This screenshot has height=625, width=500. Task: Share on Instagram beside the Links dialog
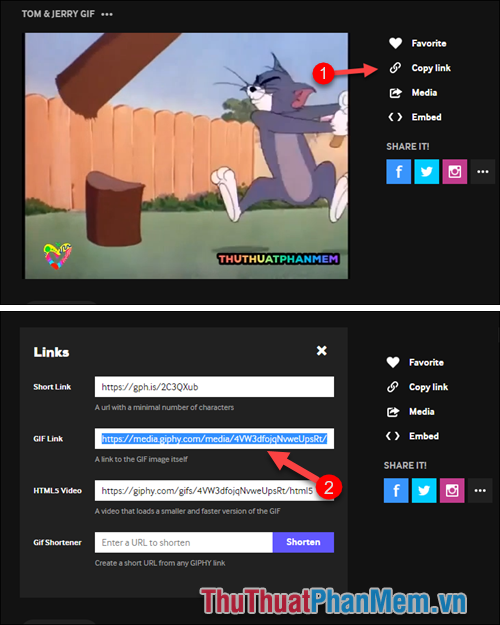pyautogui.click(x=452, y=490)
